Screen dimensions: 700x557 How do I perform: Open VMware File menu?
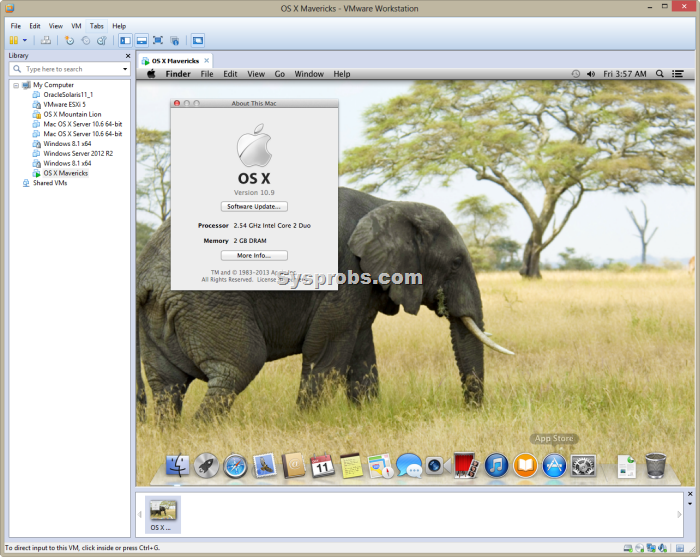(x=16, y=26)
